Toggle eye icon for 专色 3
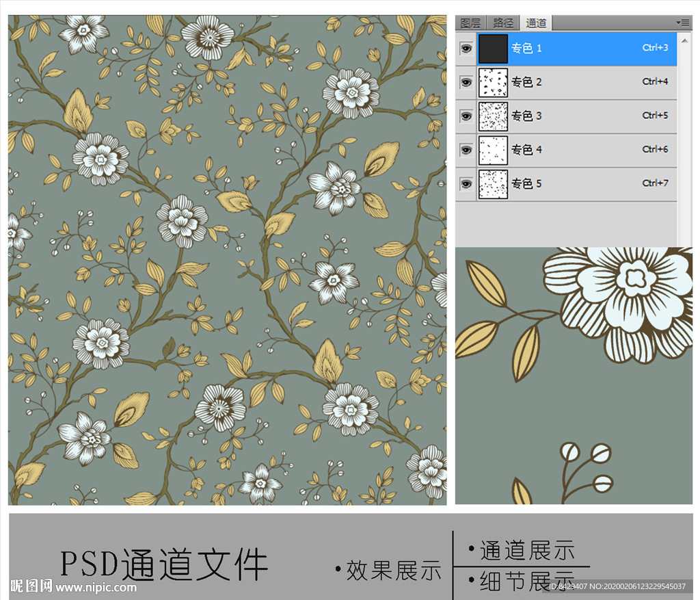This screenshot has width=700, height=600. (x=466, y=116)
